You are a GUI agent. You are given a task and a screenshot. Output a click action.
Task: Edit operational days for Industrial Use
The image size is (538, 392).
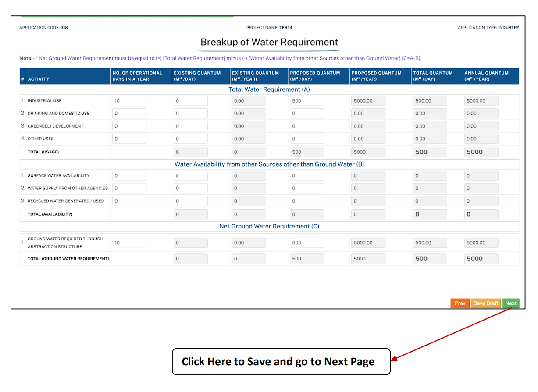tap(129, 100)
